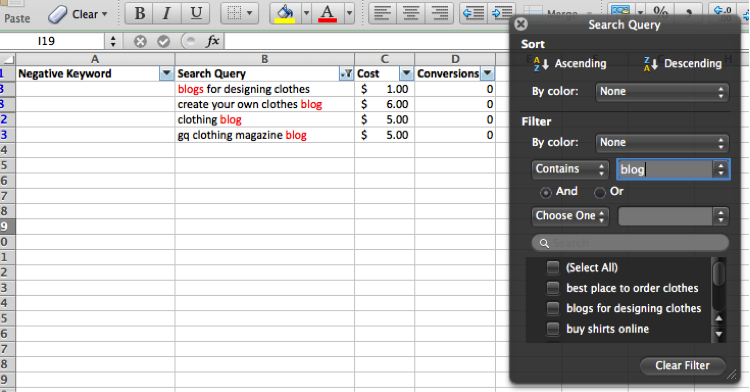
Task: Select cell 'clothing blog'
Action: (265, 120)
